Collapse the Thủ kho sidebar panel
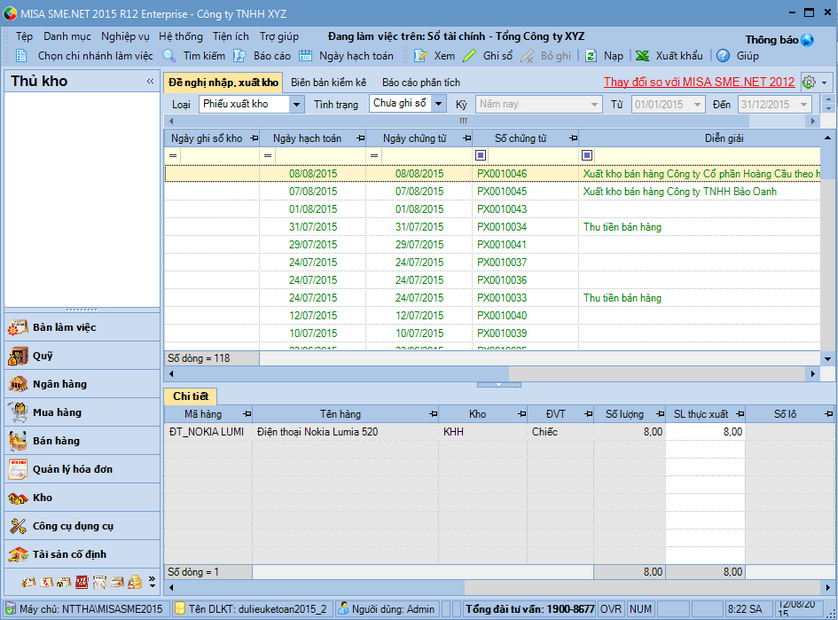This screenshot has width=838, height=620. (x=150, y=81)
